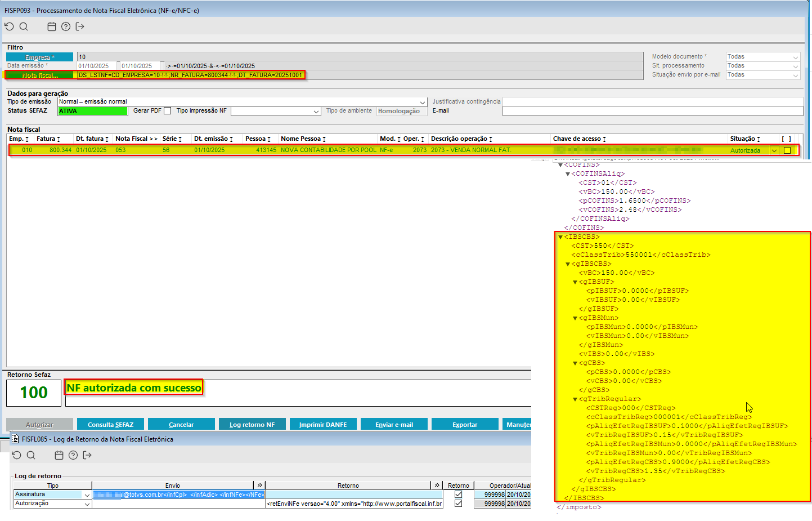The image size is (812, 521).
Task: Open Situação envio por e-mail dropdown
Action: [x=796, y=75]
